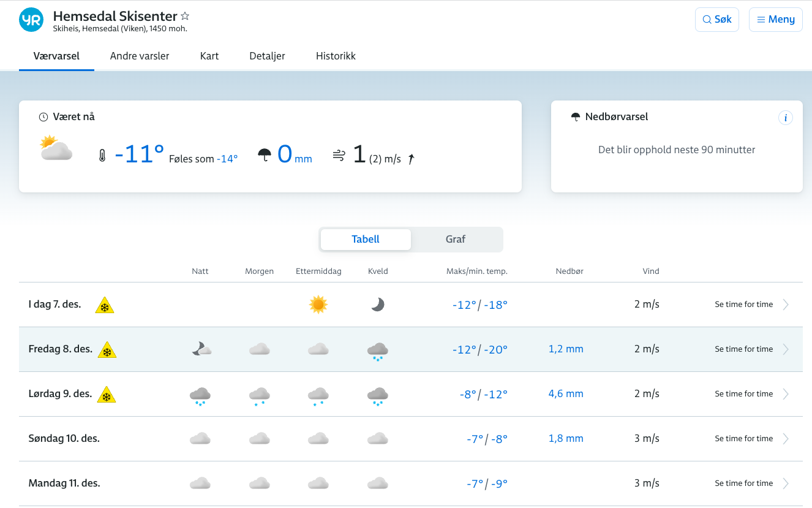Open the Søk search button
Image resolution: width=812 pixels, height=508 pixels.
(x=717, y=20)
